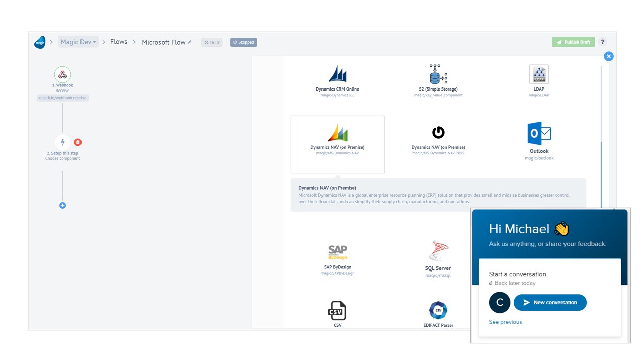Select Dynamics NAV (on Premise) magic/MS-Dynamics-NAV card

click(x=338, y=145)
